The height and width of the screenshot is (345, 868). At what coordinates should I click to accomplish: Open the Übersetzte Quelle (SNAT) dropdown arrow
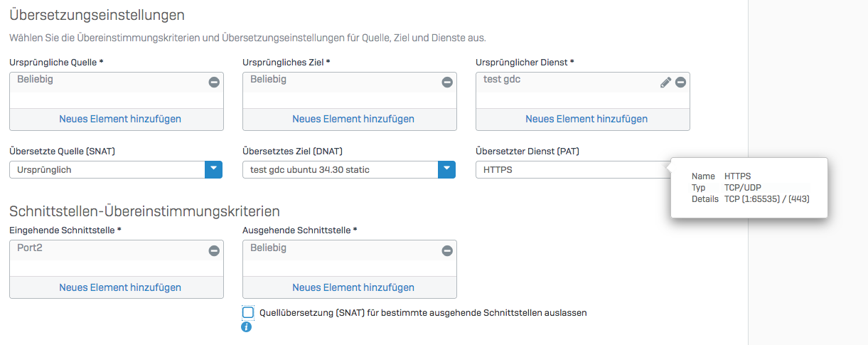coord(214,170)
